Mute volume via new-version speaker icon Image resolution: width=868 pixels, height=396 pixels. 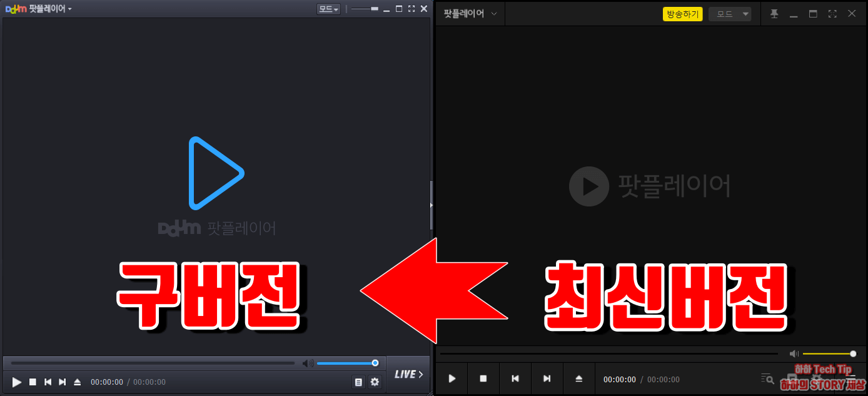click(794, 353)
